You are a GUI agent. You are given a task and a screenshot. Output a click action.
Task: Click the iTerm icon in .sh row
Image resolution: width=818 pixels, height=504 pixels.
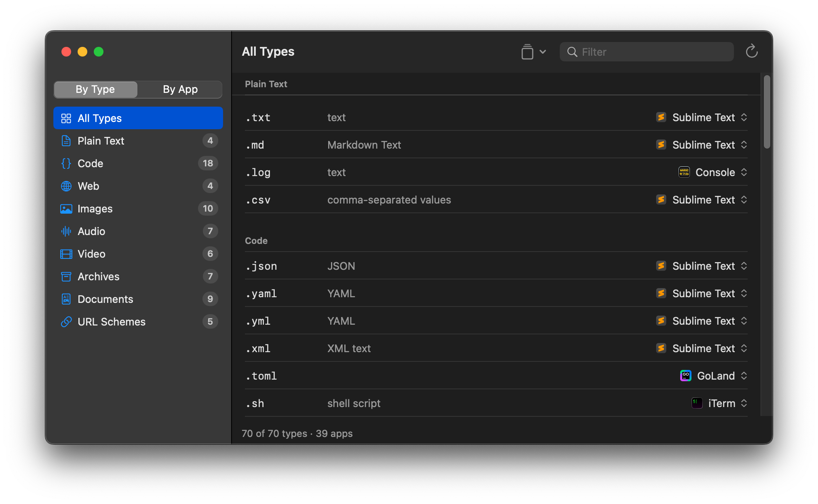[x=697, y=403]
